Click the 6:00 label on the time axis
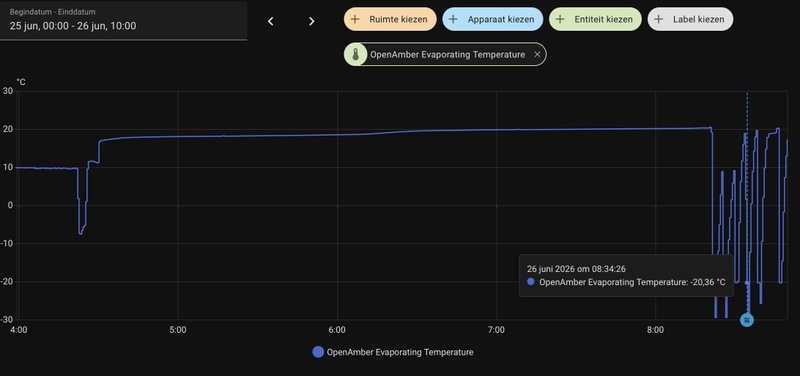 coord(337,330)
